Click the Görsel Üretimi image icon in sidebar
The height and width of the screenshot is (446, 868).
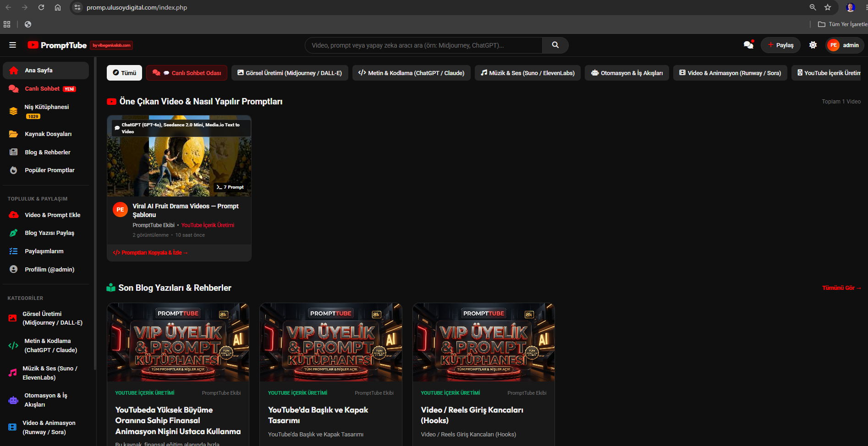tap(12, 318)
